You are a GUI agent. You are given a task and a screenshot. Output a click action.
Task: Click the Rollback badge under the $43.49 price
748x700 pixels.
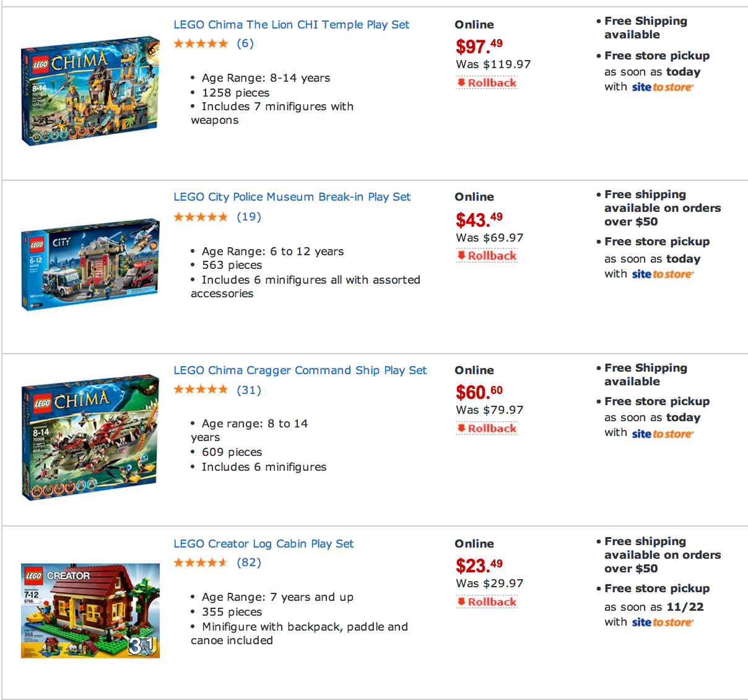point(487,256)
